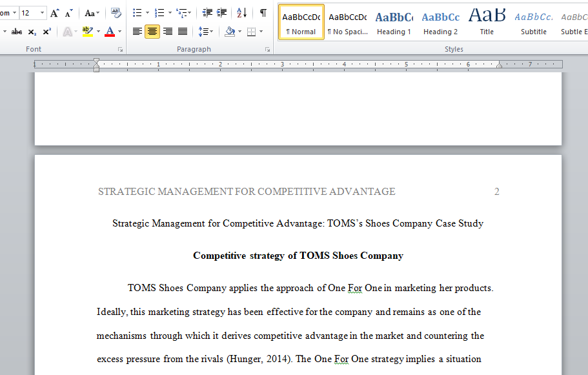Viewport: 588px width, 375px height.
Task: Apply the Title style
Action: pos(487,23)
